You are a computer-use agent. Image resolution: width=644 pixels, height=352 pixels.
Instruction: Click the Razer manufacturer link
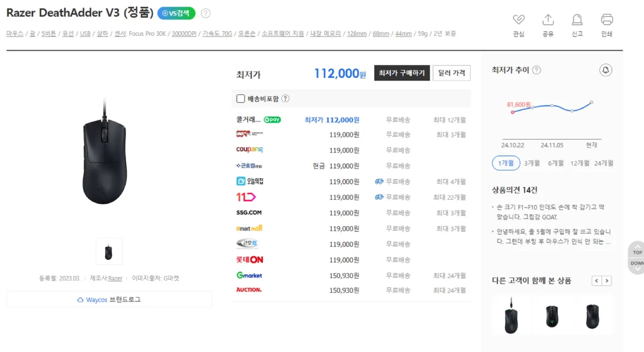(115, 279)
